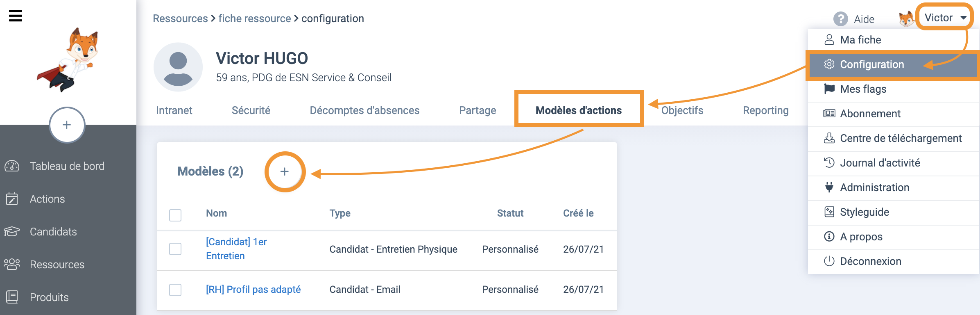
Task: Check the [RH] Profil pas adapté row checkbox
Action: coord(175,290)
